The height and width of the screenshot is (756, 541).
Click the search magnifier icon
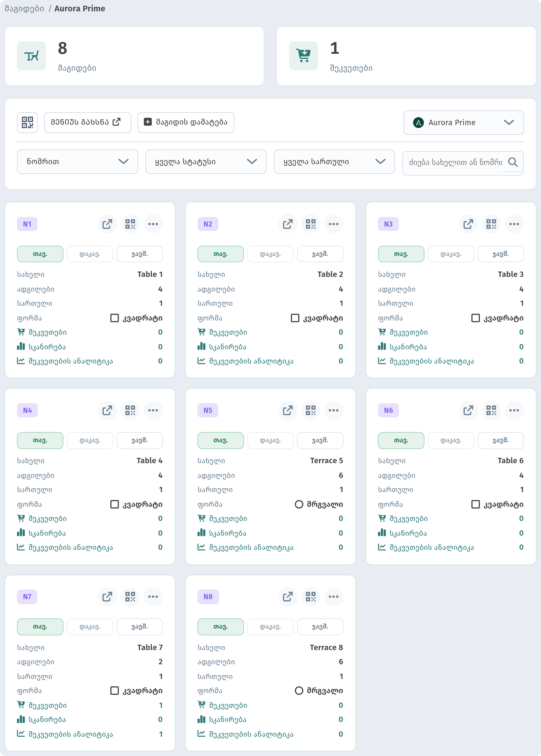pos(513,162)
